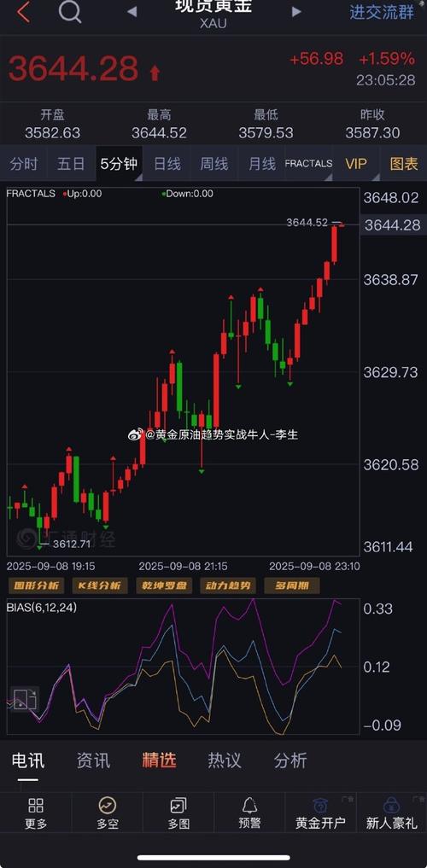Open the 精选 tab
This screenshot has width=427, height=868.
point(159,760)
